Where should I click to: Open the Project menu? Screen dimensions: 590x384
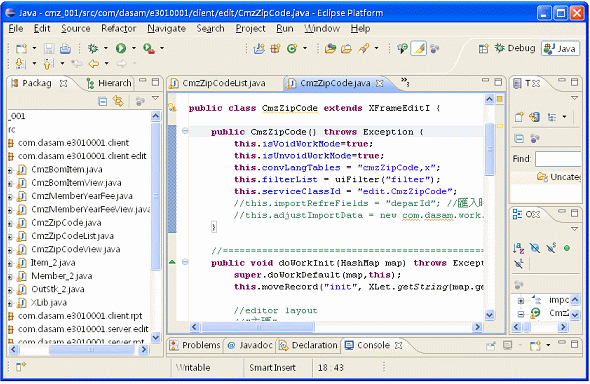click(250, 29)
